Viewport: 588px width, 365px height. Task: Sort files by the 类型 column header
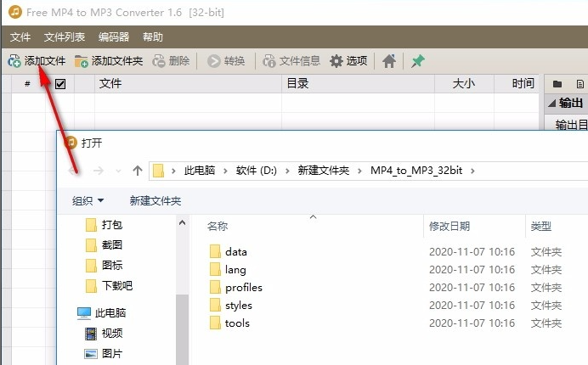541,227
